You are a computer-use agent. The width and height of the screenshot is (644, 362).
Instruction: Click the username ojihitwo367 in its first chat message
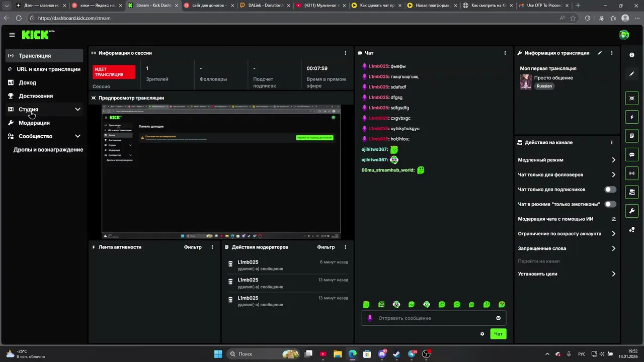click(x=374, y=149)
